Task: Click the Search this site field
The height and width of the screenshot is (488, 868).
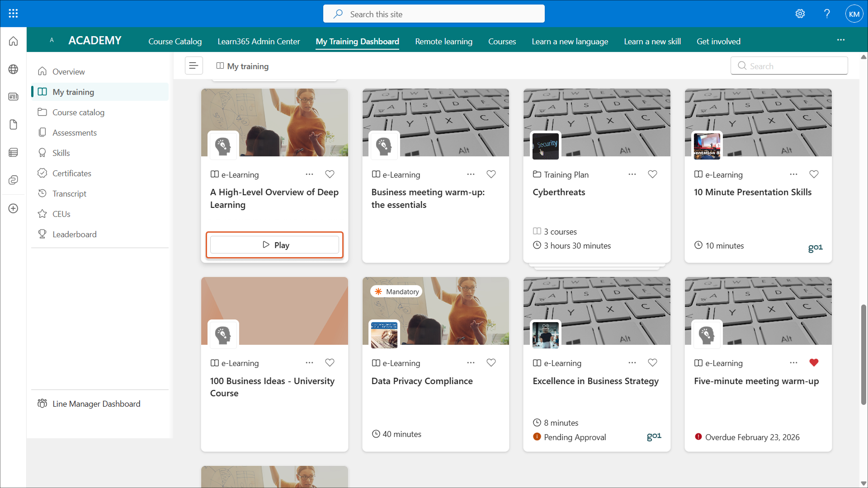Action: (x=434, y=14)
